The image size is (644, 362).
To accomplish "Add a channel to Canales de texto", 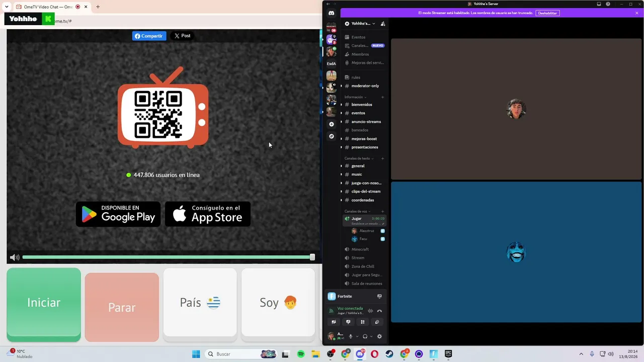I will [382, 158].
